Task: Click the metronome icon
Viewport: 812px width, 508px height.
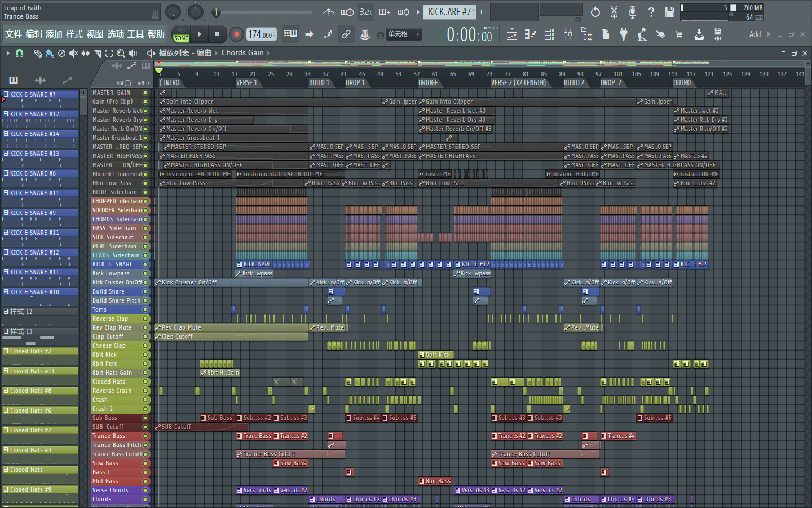Action: (329, 12)
